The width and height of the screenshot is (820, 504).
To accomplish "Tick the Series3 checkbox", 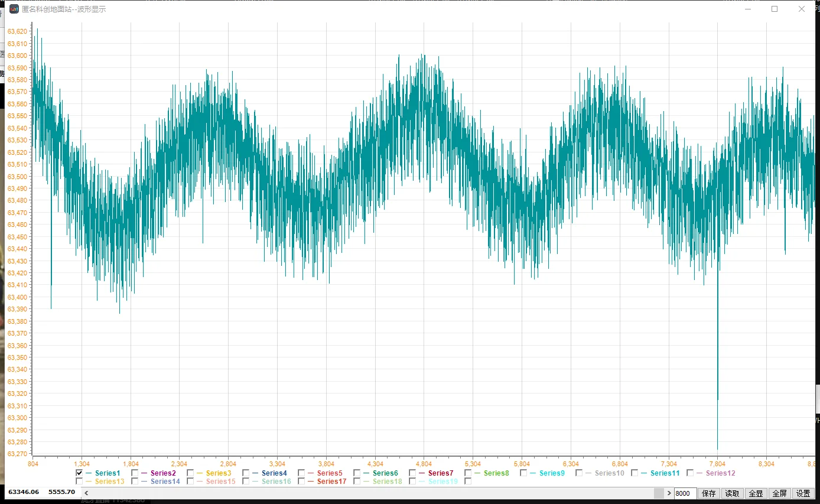I will [x=190, y=473].
